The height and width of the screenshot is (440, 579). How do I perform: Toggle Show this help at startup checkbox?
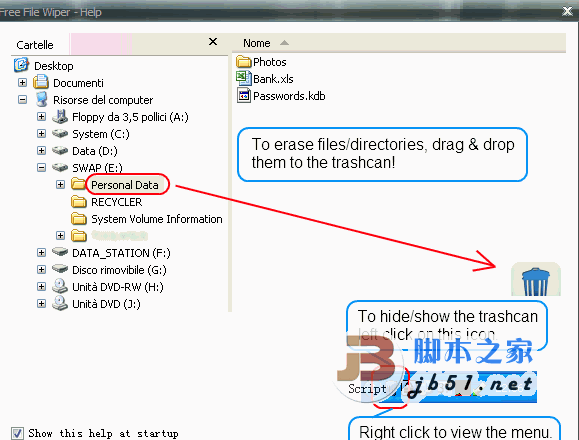pos(17,433)
